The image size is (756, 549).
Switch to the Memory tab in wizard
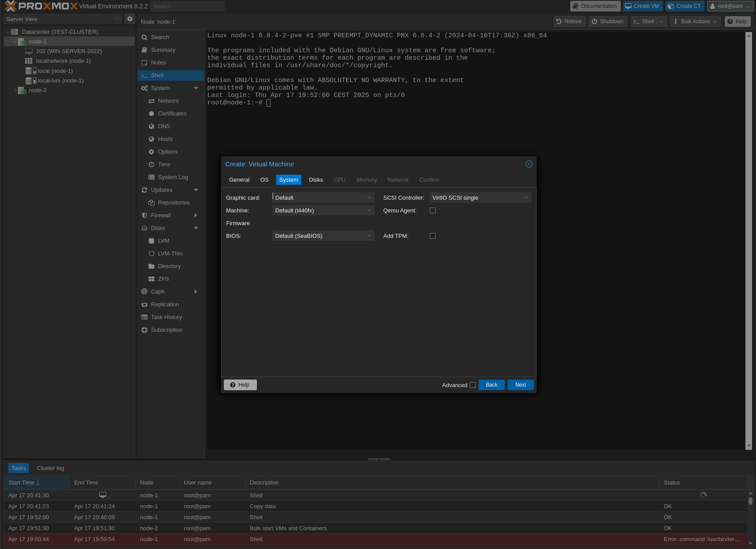(x=367, y=179)
